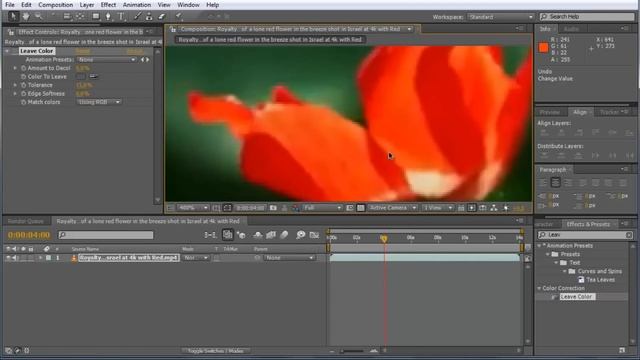Select the Brush tool
Image resolution: width=640 pixels, height=360 pixels.
click(138, 16)
